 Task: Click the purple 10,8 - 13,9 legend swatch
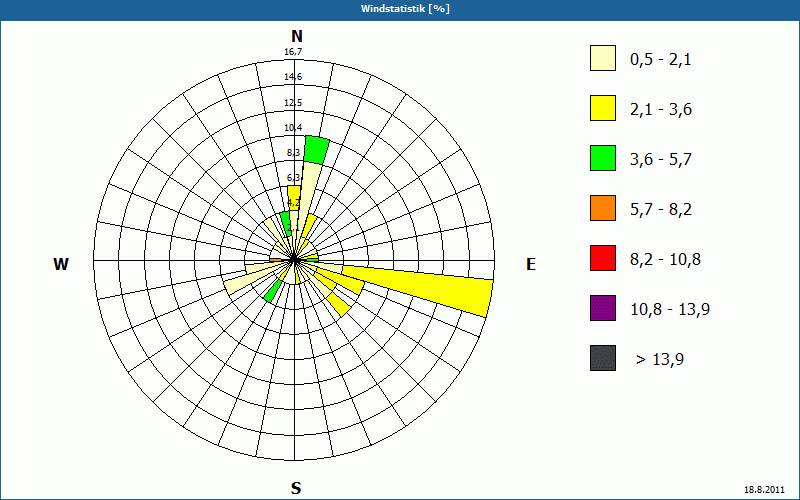[x=603, y=308]
